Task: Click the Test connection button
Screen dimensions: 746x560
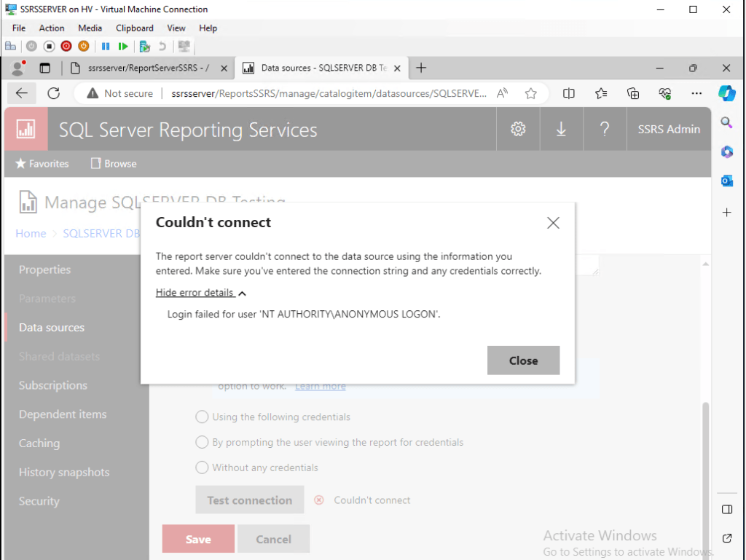Action: point(250,500)
